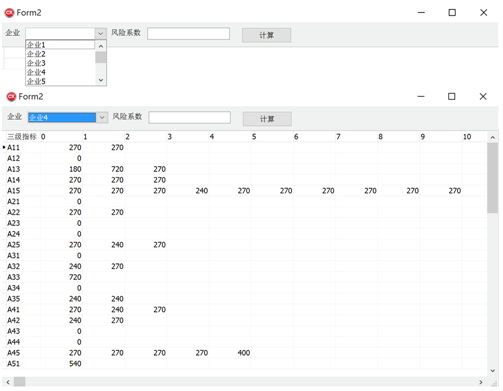Click the grid horizontal scrollbar thumb
The width and height of the screenshot is (503, 391).
coord(20,382)
